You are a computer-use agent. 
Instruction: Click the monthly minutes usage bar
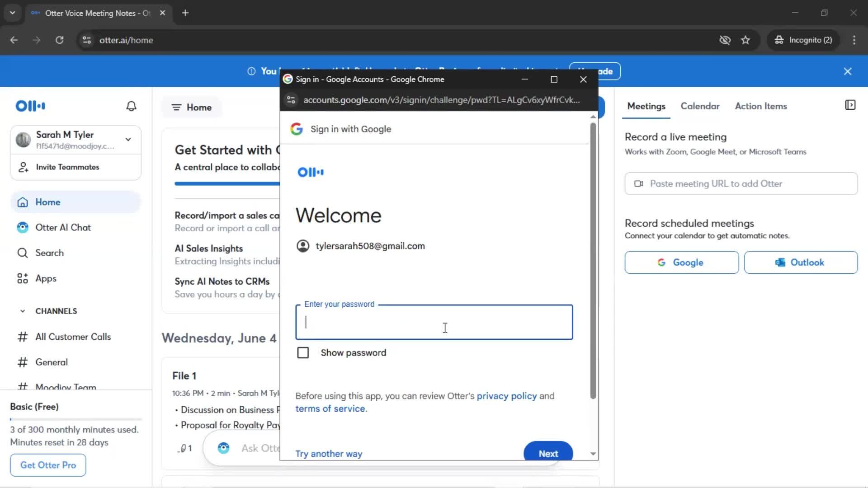pyautogui.click(x=76, y=419)
